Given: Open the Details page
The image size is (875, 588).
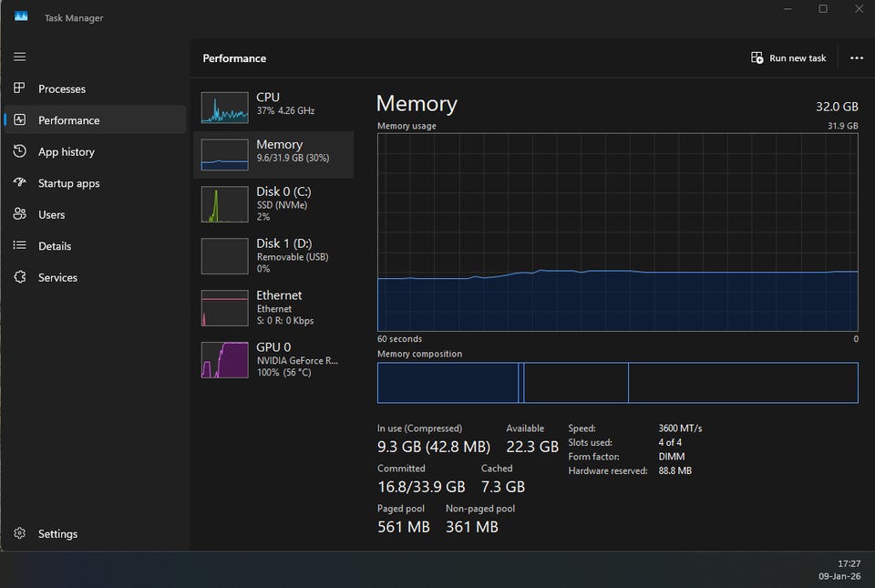Looking at the screenshot, I should tap(55, 245).
